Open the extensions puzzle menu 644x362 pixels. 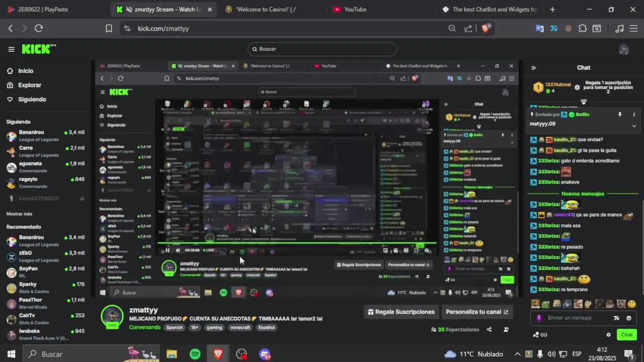[x=583, y=29]
